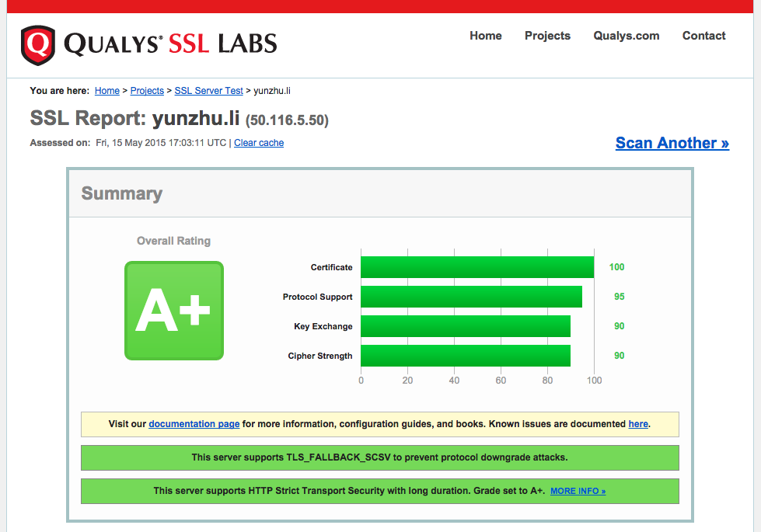Click Scan Another link
The width and height of the screenshot is (761, 532).
coord(672,143)
